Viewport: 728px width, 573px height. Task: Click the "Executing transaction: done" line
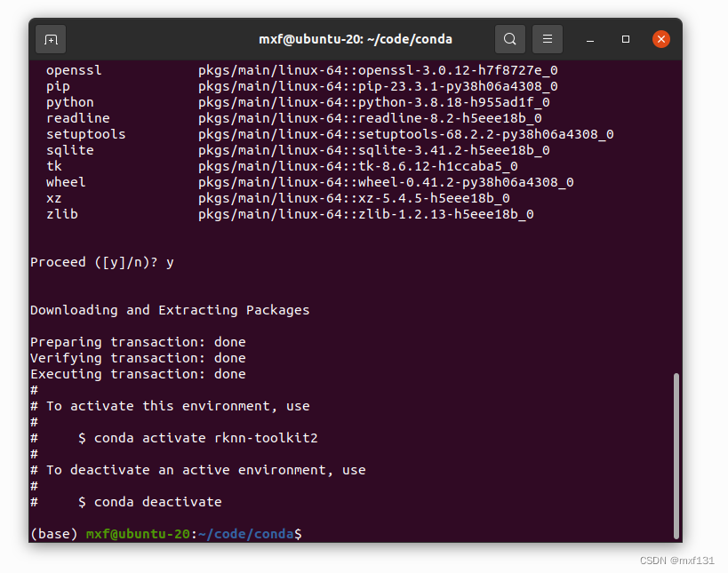coord(138,373)
